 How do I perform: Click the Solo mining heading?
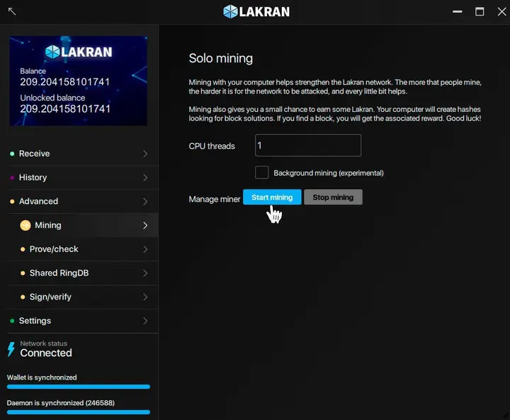pyautogui.click(x=220, y=59)
